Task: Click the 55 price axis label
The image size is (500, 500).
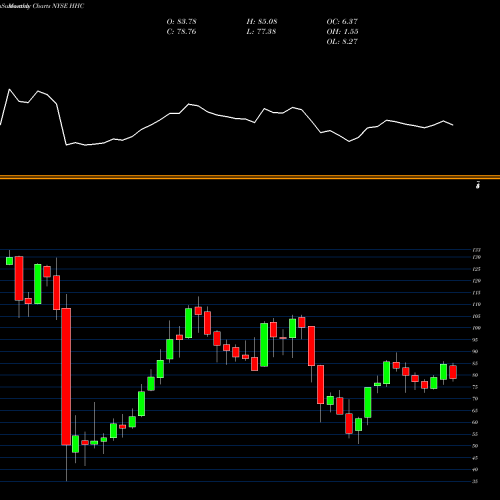Action: 475,434
